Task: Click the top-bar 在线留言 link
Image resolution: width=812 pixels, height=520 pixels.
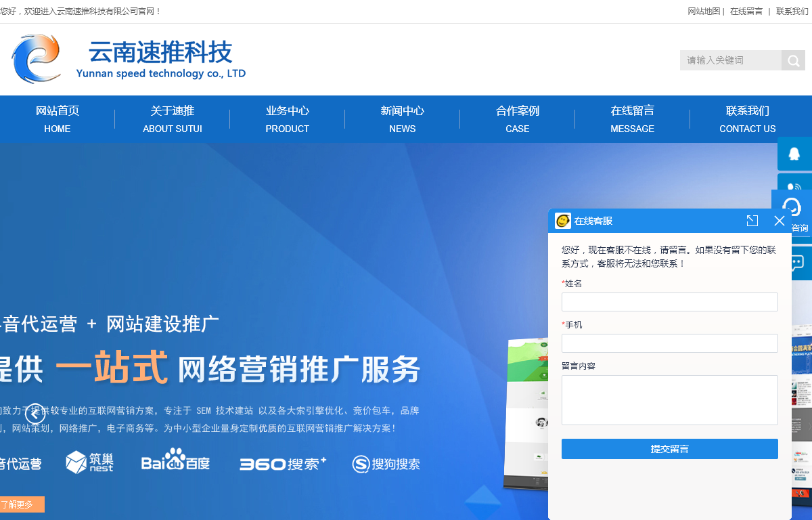Action: pos(746,12)
